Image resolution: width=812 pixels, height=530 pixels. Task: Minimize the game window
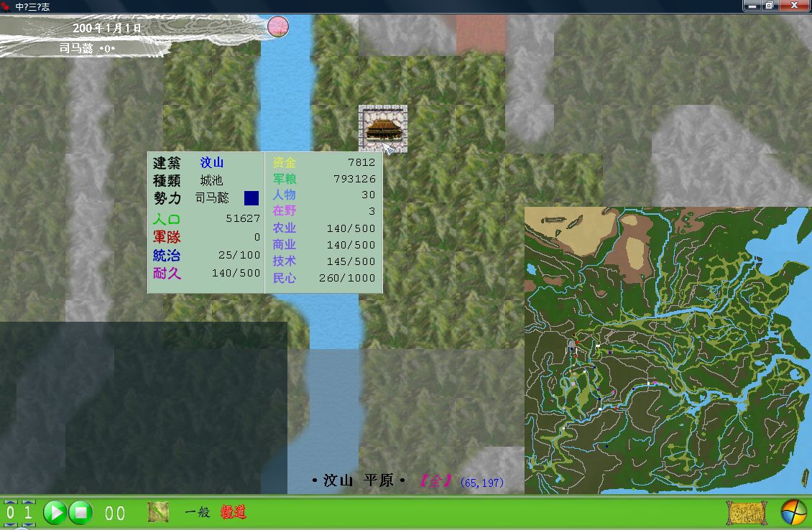click(752, 6)
